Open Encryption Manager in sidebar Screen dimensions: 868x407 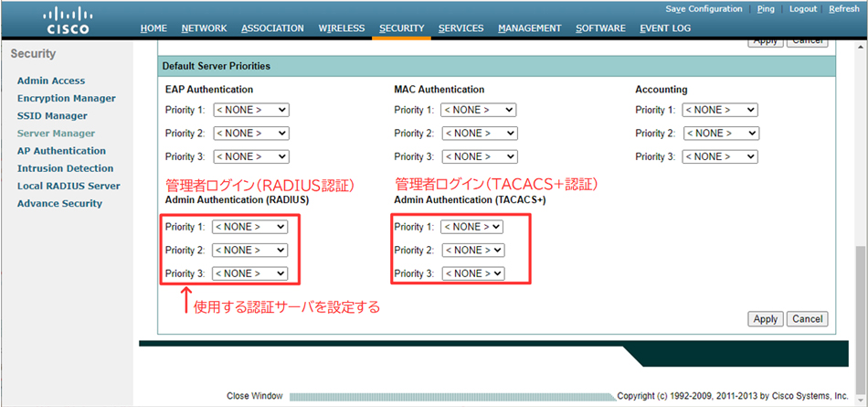pyautogui.click(x=66, y=98)
